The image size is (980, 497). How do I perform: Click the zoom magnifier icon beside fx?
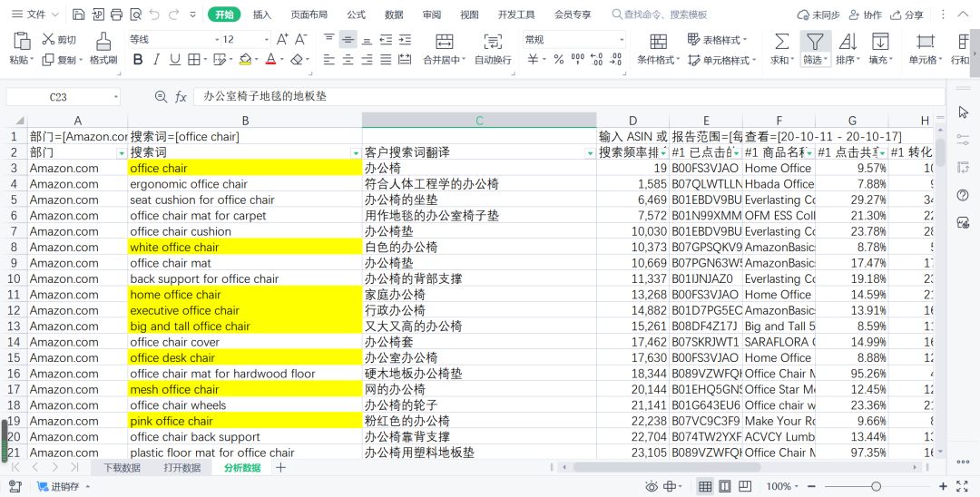tap(161, 96)
